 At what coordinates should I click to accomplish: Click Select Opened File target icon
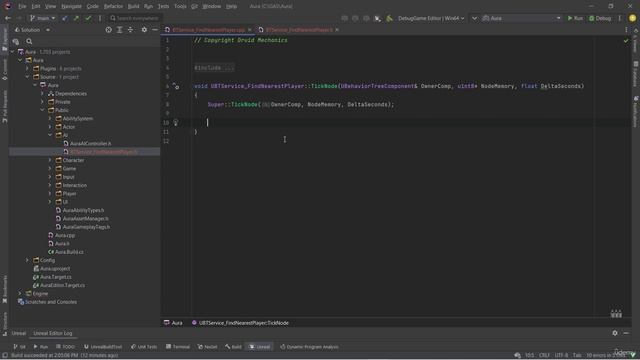coord(108,30)
